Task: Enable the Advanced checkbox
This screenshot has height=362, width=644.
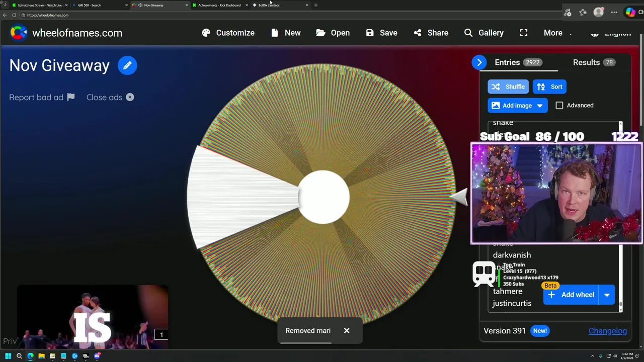Action: click(559, 105)
